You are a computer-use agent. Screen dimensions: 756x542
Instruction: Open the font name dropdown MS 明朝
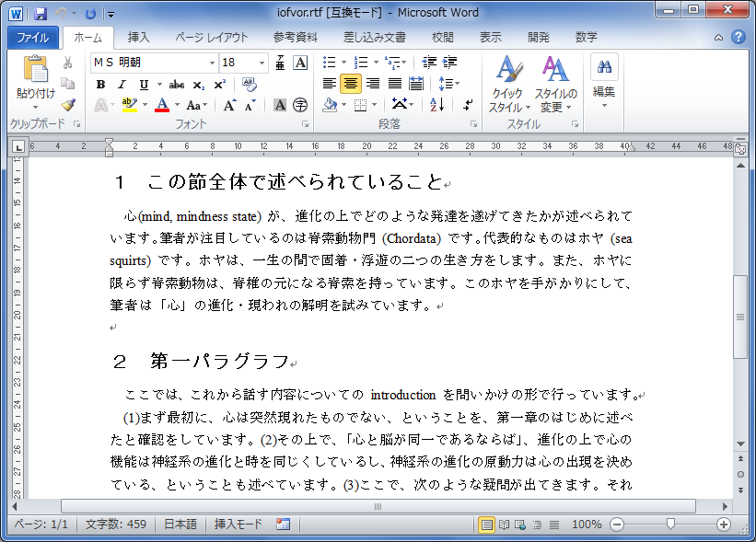pyautogui.click(x=212, y=63)
